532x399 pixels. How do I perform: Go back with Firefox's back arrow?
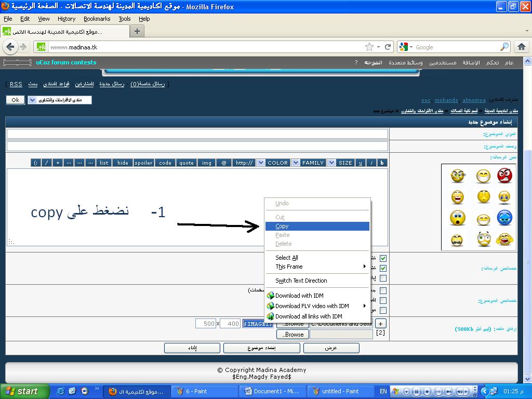coord(10,47)
